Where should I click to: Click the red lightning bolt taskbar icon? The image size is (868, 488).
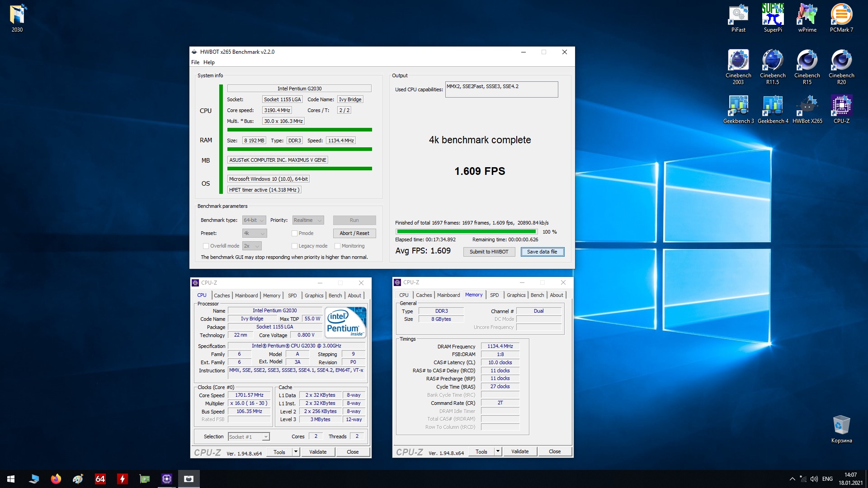[x=122, y=479]
